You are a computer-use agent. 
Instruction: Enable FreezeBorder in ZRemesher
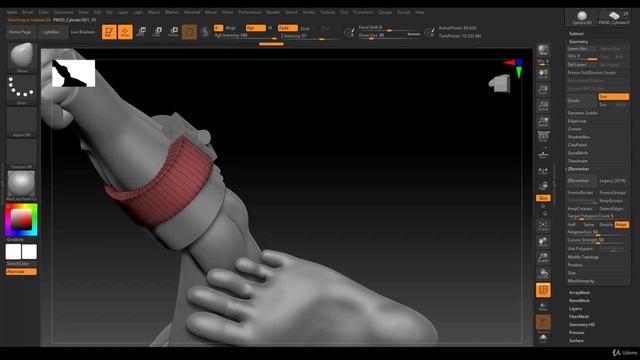580,193
